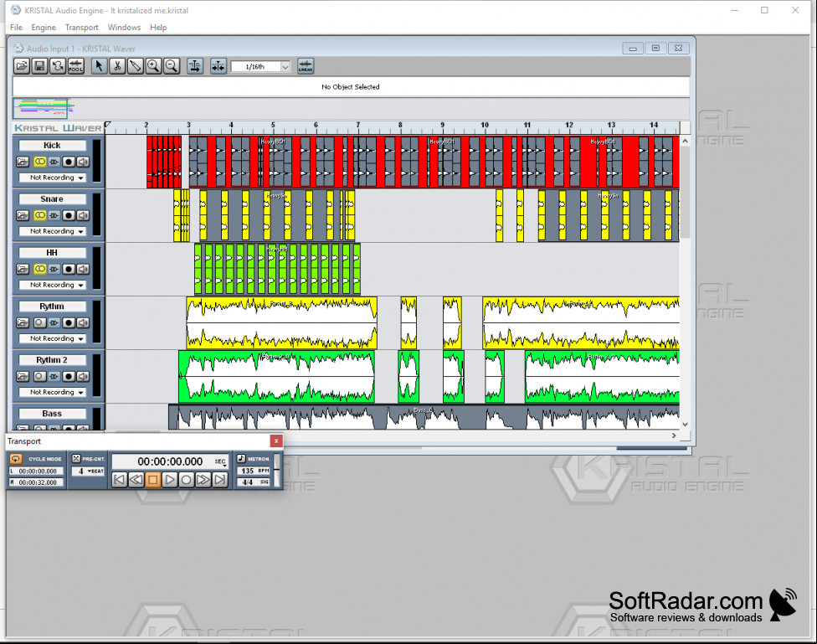This screenshot has height=644, width=817.
Task: Open the Transport menu
Action: point(81,27)
